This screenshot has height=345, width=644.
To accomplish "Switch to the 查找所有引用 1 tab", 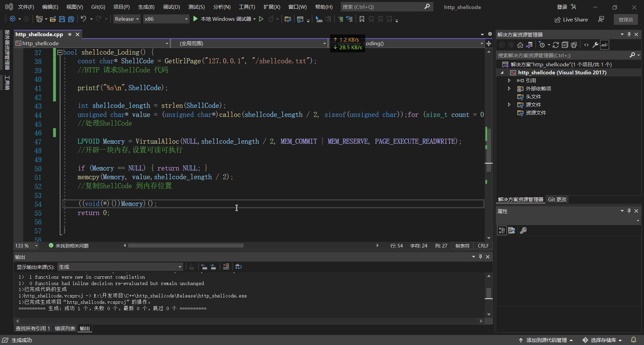I will (33, 329).
